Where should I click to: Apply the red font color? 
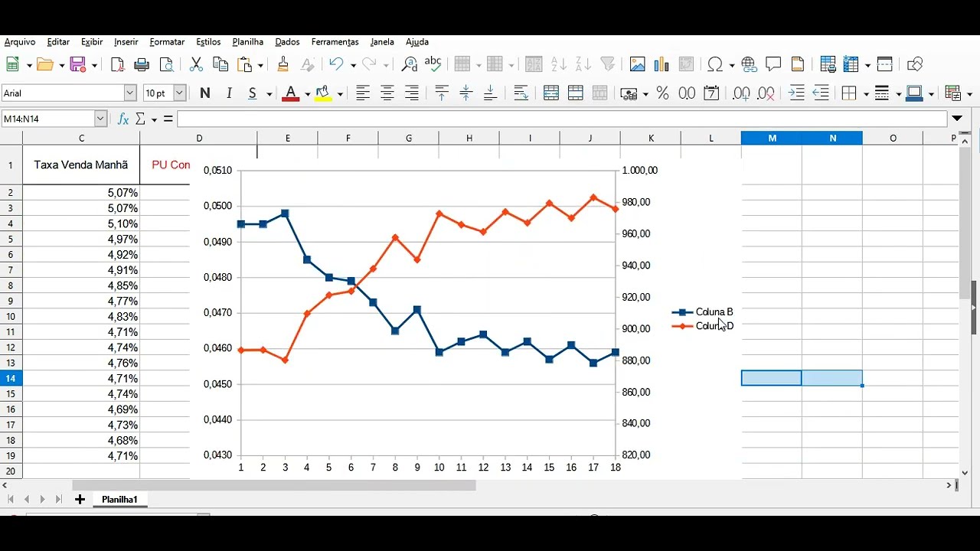(x=290, y=93)
